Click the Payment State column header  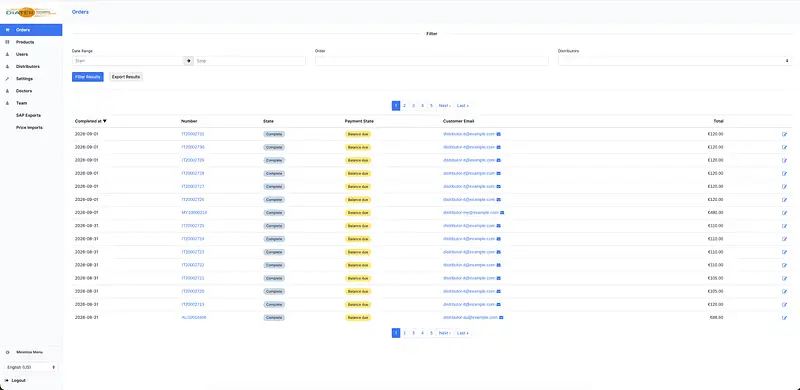(360, 121)
